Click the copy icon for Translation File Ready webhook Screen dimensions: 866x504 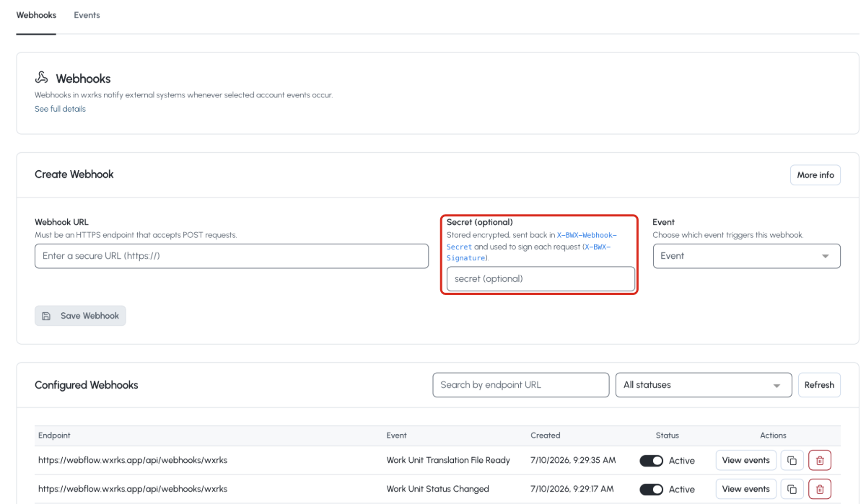[x=792, y=461]
